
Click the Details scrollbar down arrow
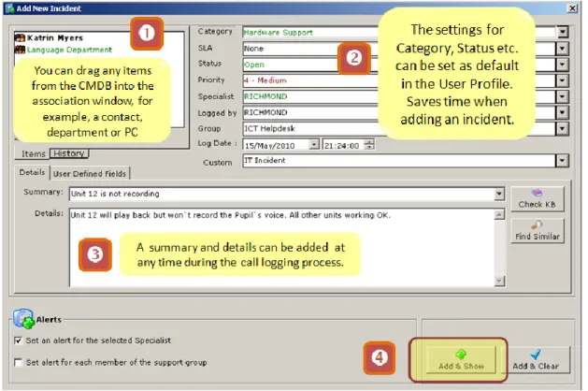coord(499,281)
